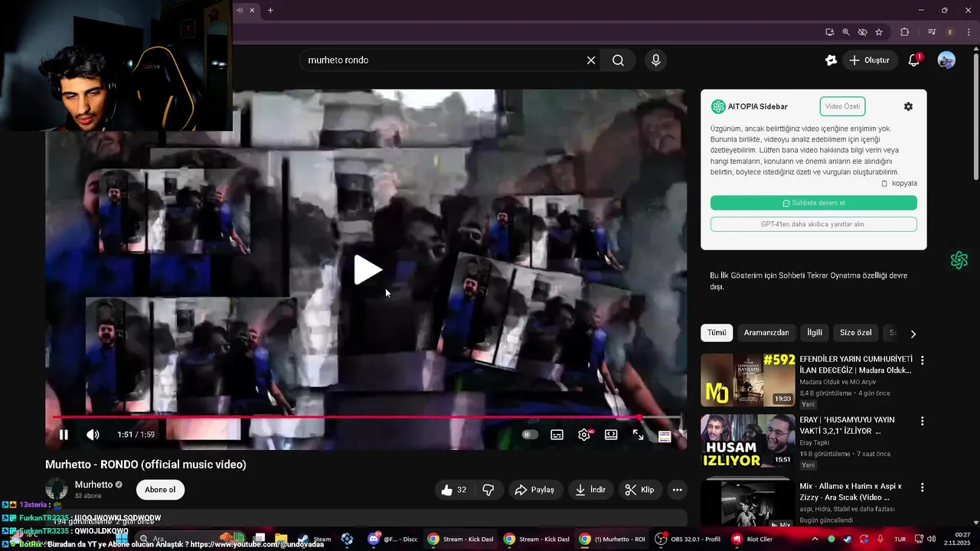Subscribe with the 'Abone ol' button

(160, 490)
